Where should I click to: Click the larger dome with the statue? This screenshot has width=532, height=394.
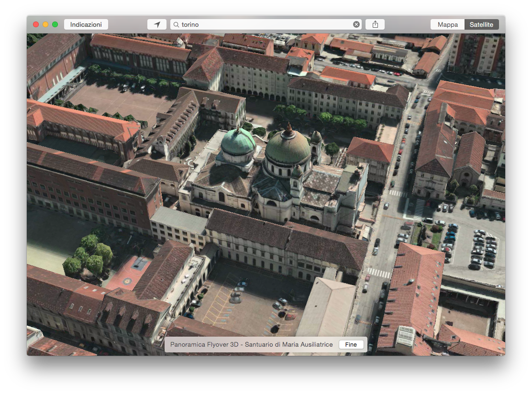(288, 147)
